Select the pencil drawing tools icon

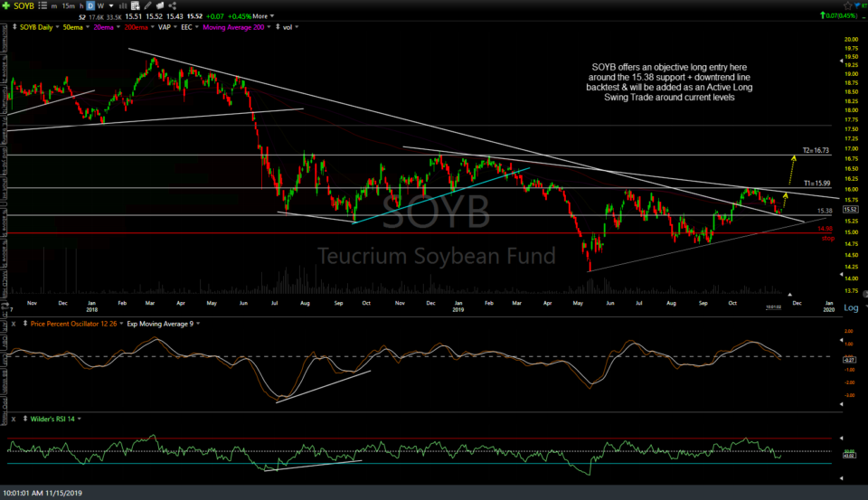(x=147, y=5)
